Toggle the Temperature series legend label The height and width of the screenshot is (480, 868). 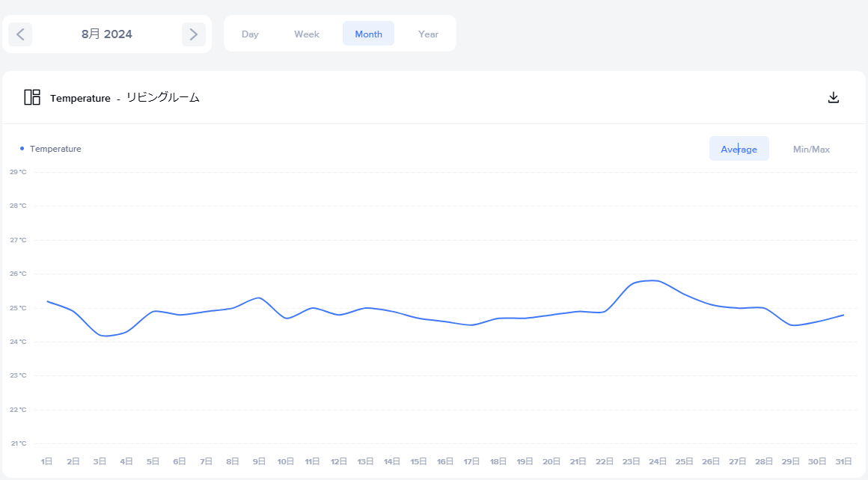(55, 149)
